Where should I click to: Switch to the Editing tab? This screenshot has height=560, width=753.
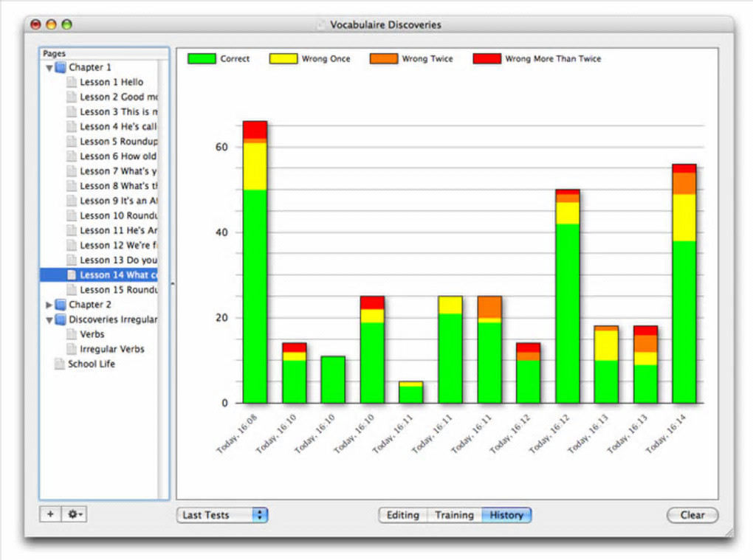(x=403, y=515)
